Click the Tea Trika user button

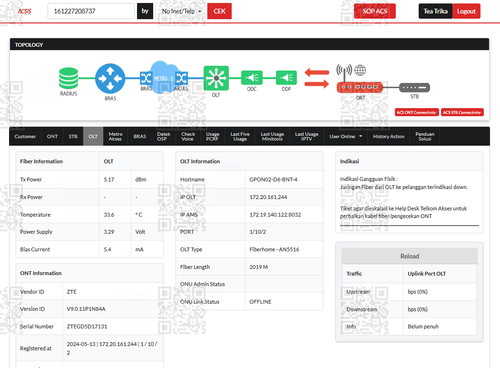pos(435,11)
